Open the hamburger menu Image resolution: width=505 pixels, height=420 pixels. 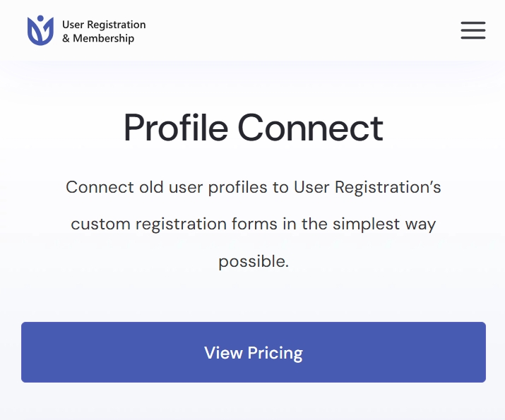(x=473, y=30)
